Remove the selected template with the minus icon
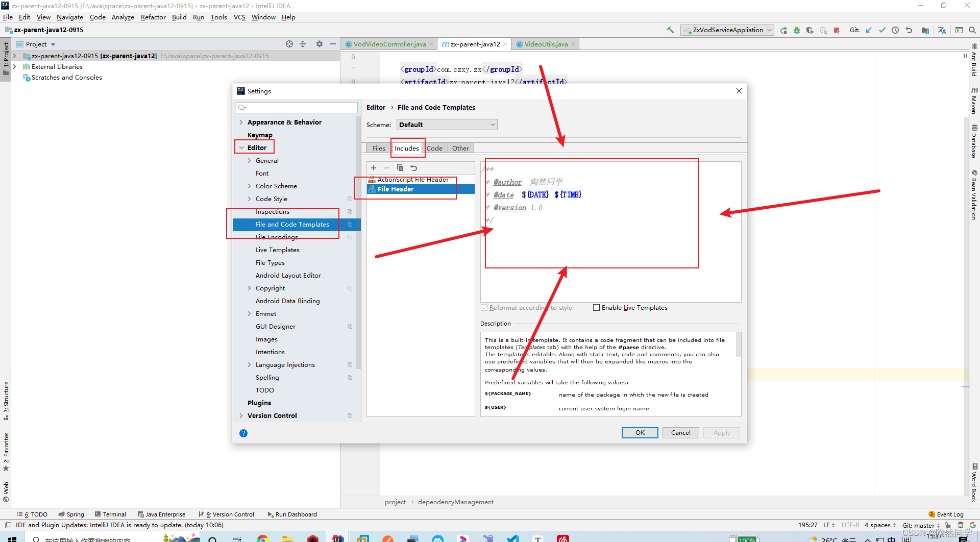Screen dimensions: 980x542 click(387, 168)
